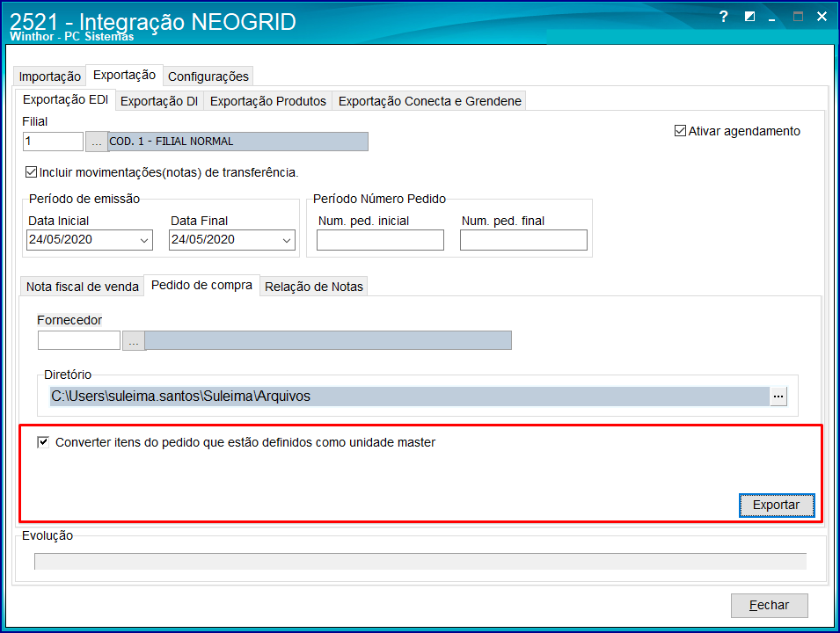Expand the Data Inicial date dropdown
This screenshot has width=840, height=633.
[x=143, y=241]
